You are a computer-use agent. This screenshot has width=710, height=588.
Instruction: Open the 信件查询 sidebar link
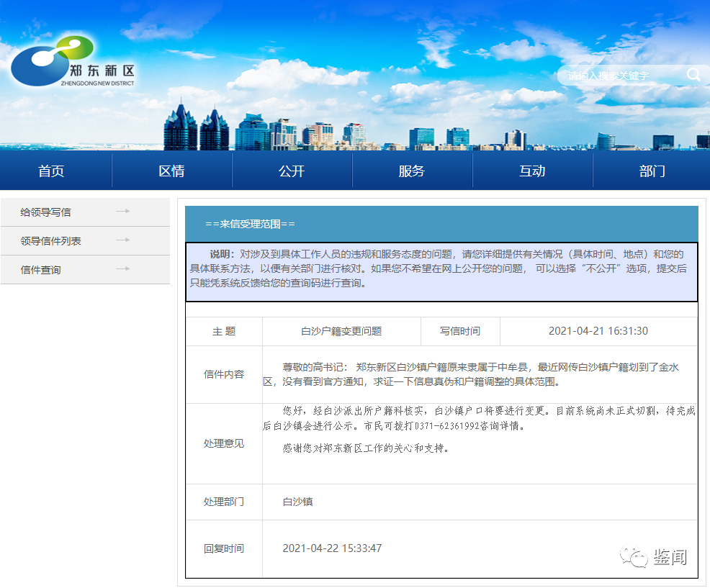click(40, 270)
